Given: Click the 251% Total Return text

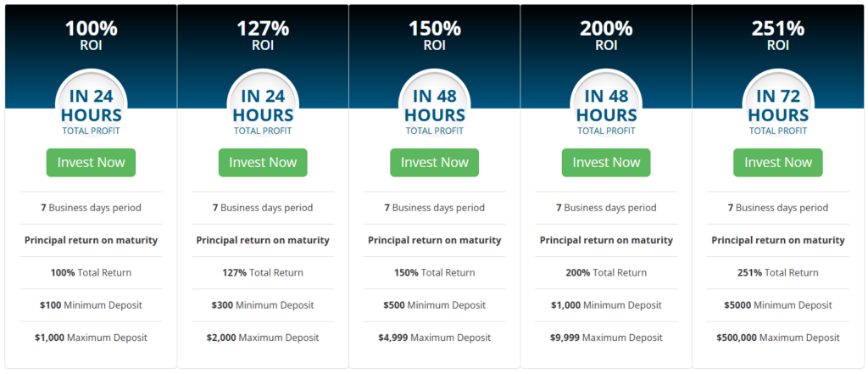Looking at the screenshot, I should (x=778, y=273).
